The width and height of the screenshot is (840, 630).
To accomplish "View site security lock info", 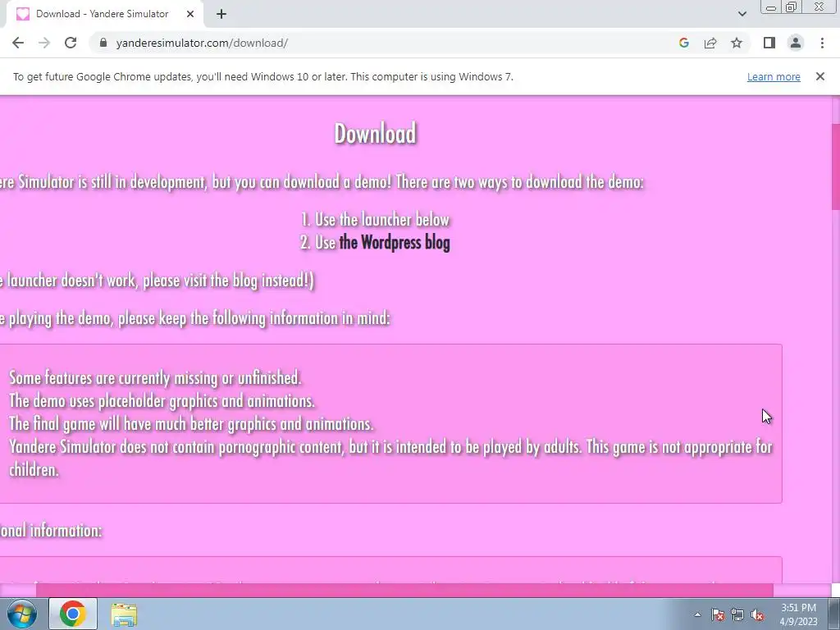I will (x=104, y=43).
